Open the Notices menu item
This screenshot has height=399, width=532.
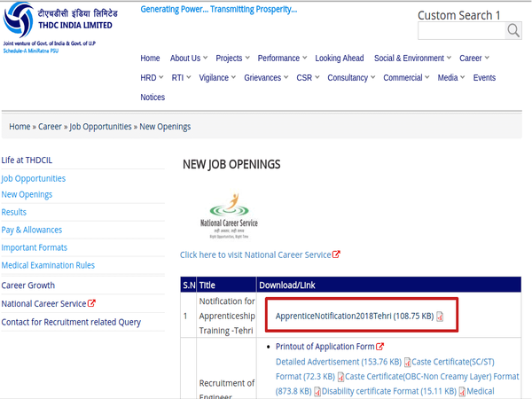[x=153, y=98]
